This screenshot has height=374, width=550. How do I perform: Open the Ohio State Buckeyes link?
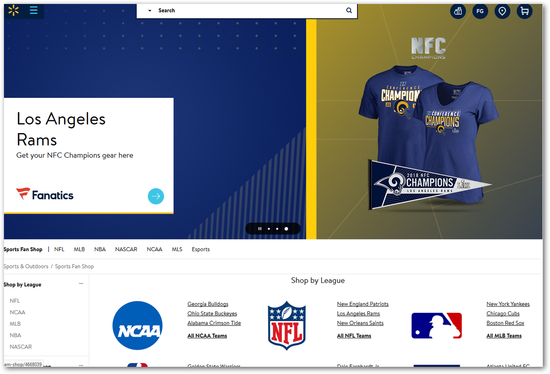212,314
